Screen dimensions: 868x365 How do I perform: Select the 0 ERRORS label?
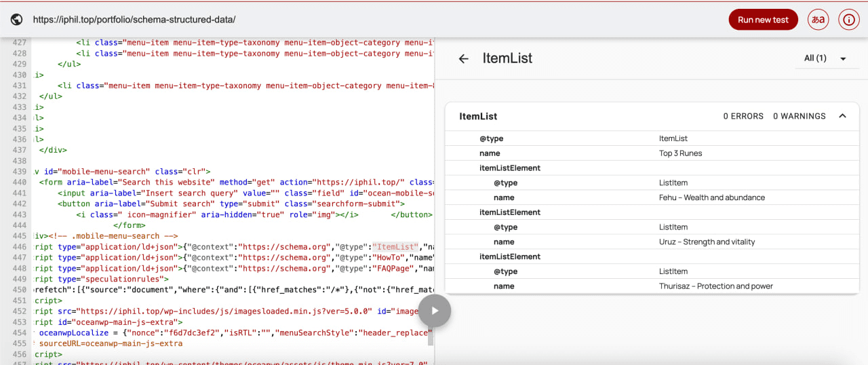[x=743, y=116]
